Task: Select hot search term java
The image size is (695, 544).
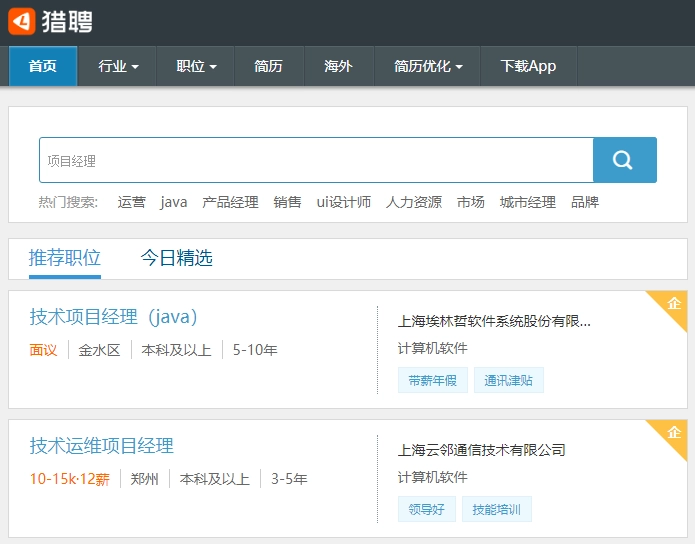Action: coord(173,202)
